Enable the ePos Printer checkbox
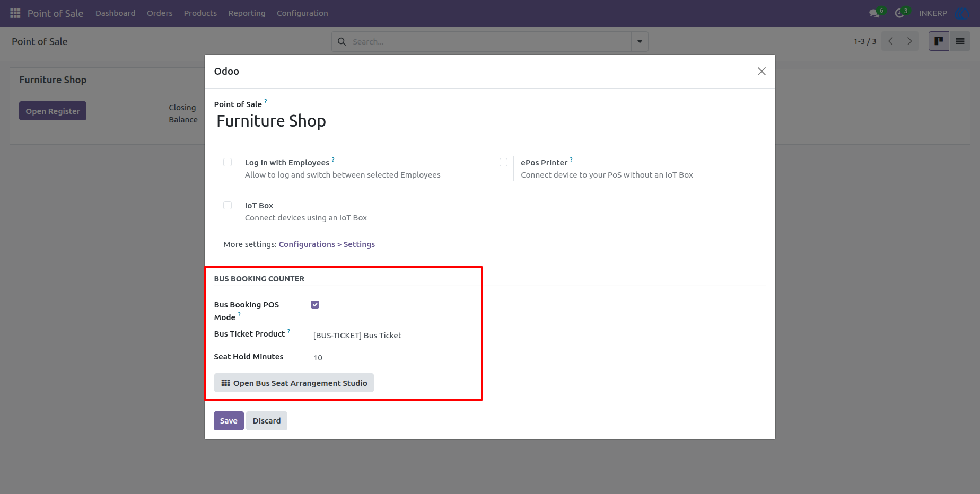The height and width of the screenshot is (494, 980). pyautogui.click(x=503, y=162)
